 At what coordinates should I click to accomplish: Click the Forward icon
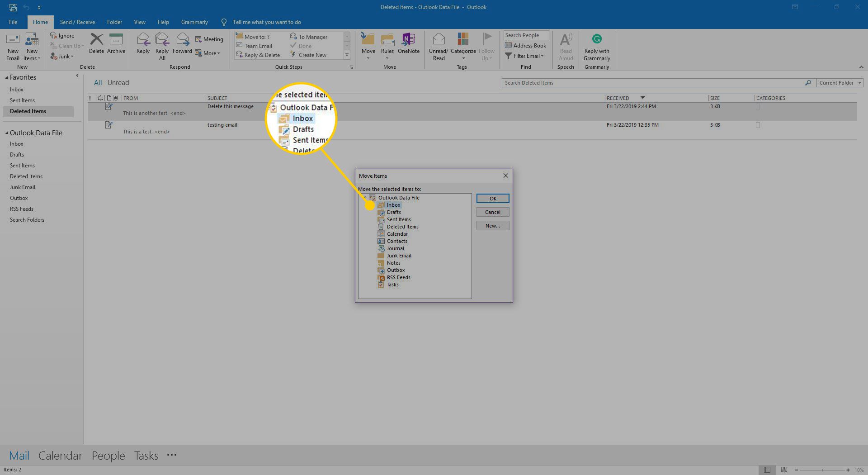[x=182, y=39]
